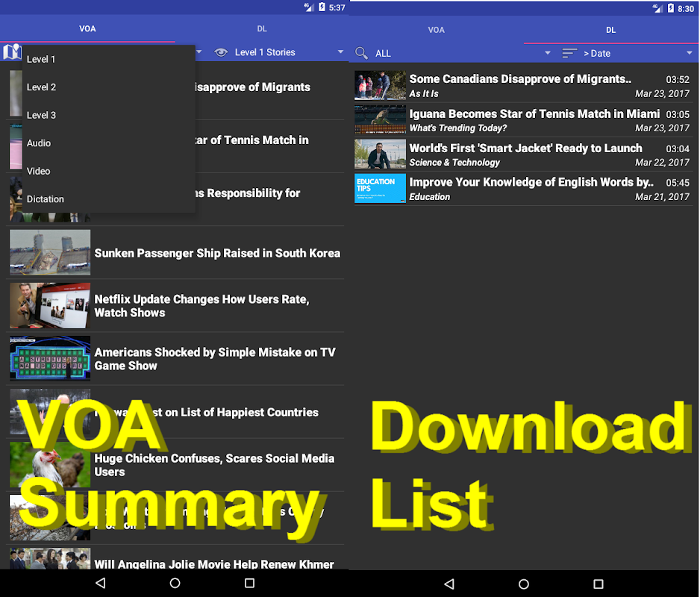The width and height of the screenshot is (700, 597).
Task: Tap Home navigation button on right screen
Action: coord(524,584)
